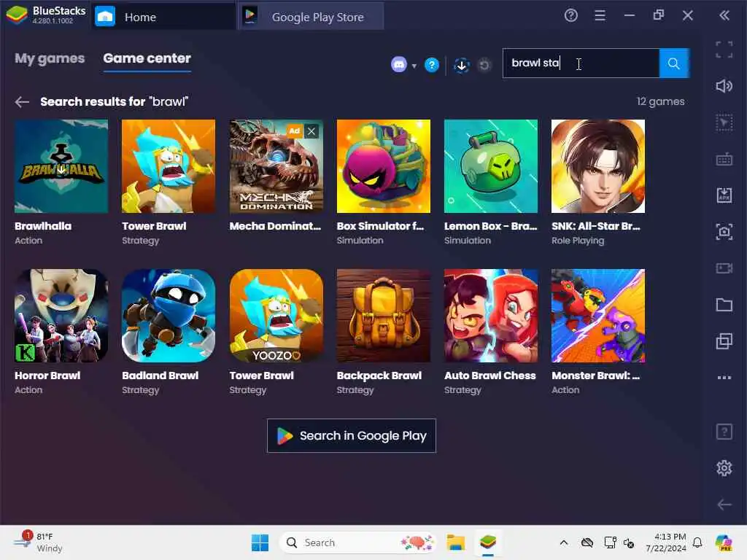Switch to the Google Play Store tab

click(x=311, y=17)
